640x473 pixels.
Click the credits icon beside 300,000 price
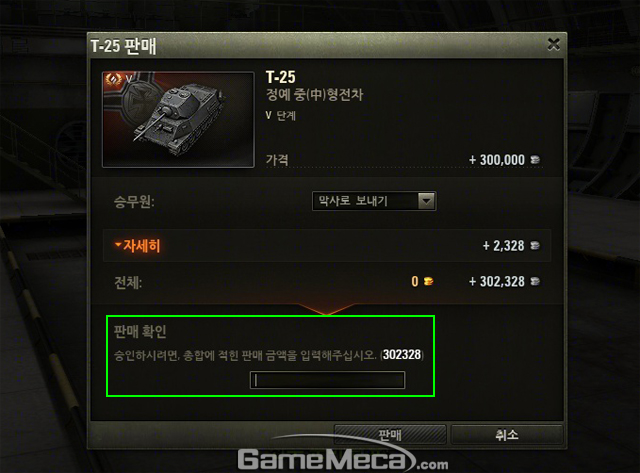point(535,160)
